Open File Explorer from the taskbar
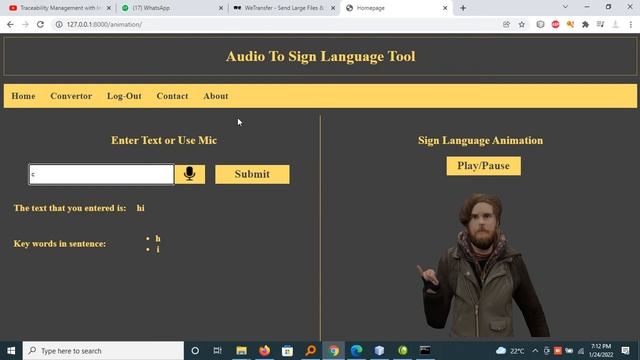 [242, 351]
